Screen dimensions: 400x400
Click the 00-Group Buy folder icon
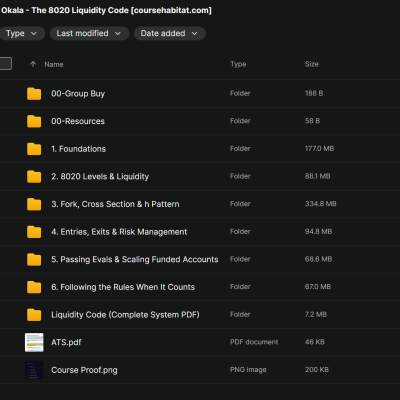(x=34, y=94)
